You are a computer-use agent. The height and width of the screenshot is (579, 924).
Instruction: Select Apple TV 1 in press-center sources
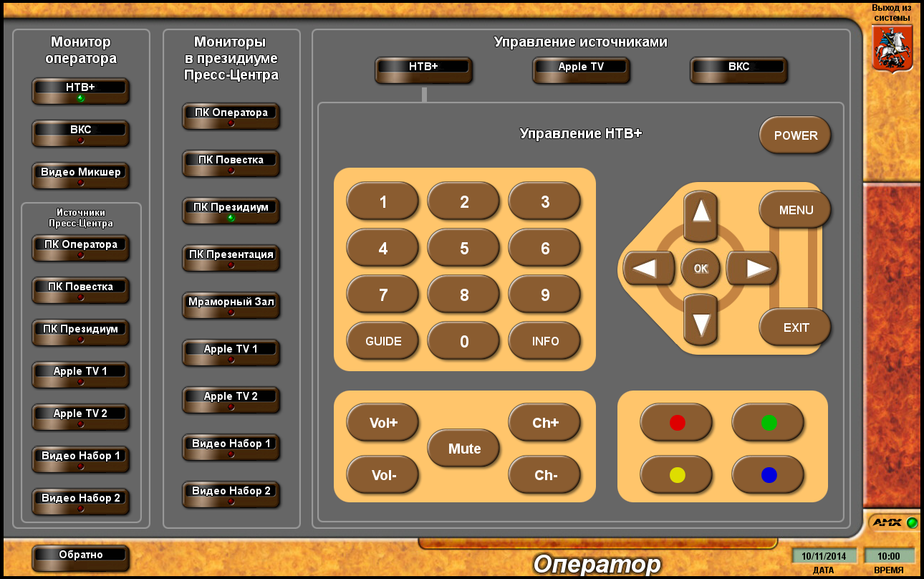[80, 375]
